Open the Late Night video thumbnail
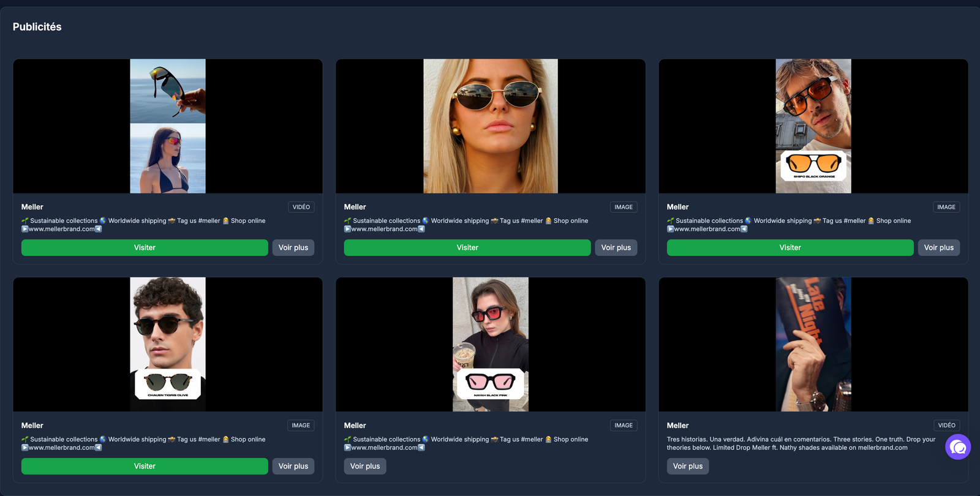This screenshot has width=980, height=496. pos(813,344)
